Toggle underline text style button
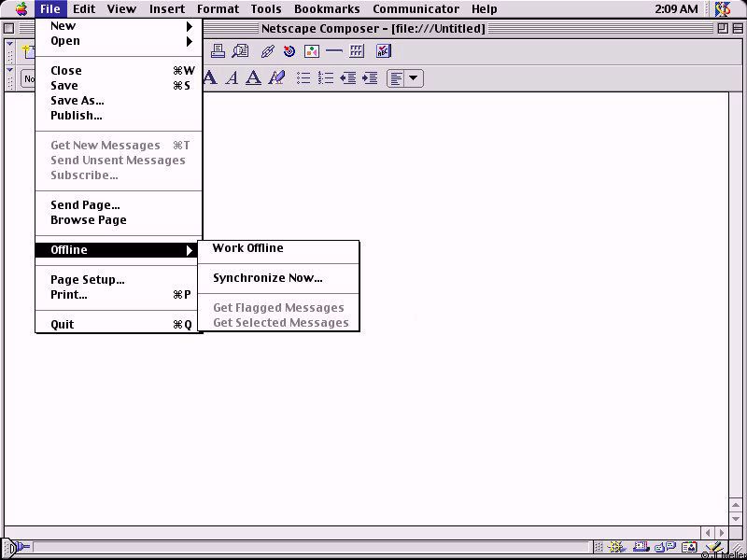 [x=253, y=78]
